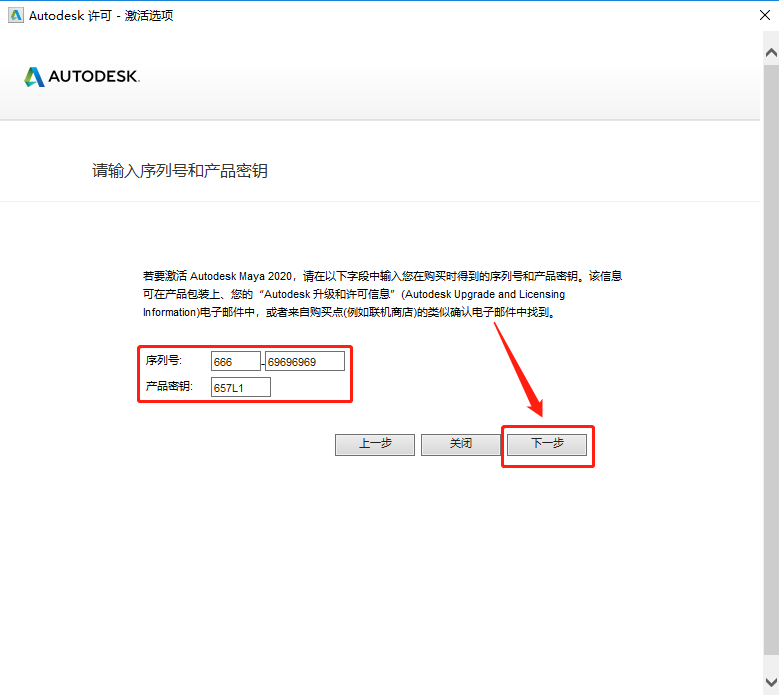Focus the serial number field containing 69696969
Image resolution: width=779 pixels, height=695 pixels.
click(x=305, y=361)
